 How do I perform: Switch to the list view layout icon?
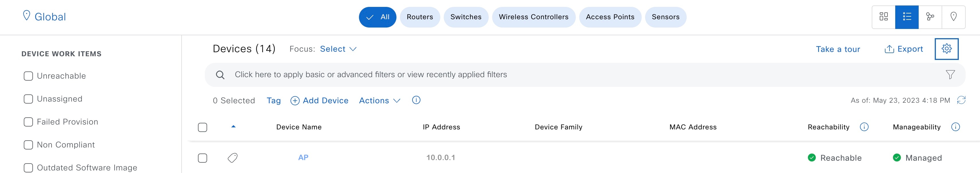pos(907,17)
